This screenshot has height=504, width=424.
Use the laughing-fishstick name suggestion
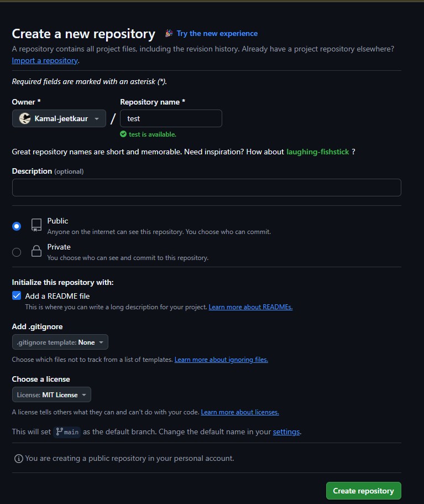click(x=317, y=152)
